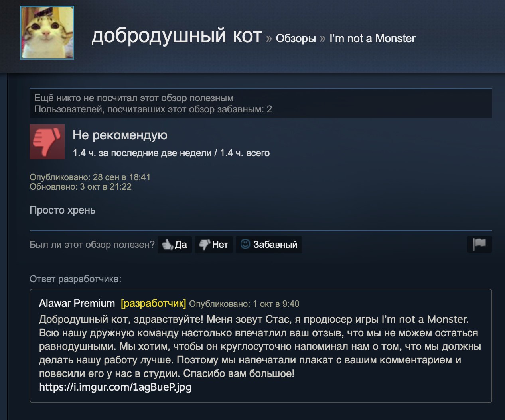The image size is (505, 420).
Task: Click the yellow [разработчик] badge
Action: coord(154,304)
